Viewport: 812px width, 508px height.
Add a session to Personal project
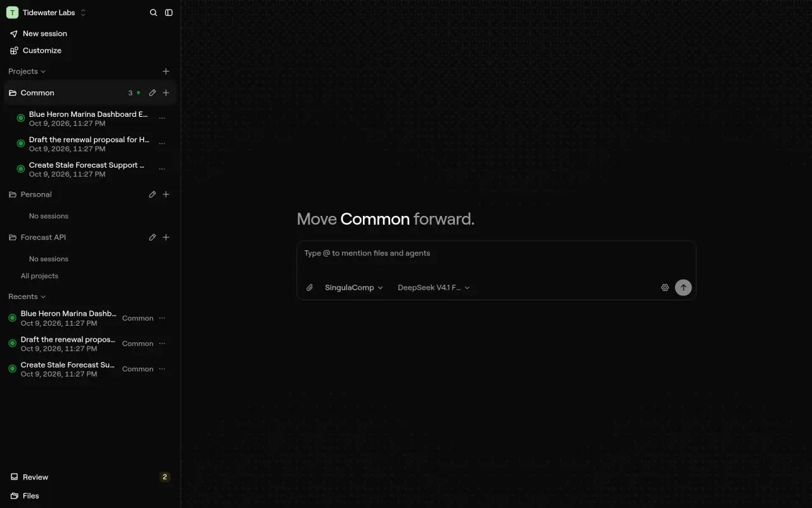pyautogui.click(x=166, y=194)
